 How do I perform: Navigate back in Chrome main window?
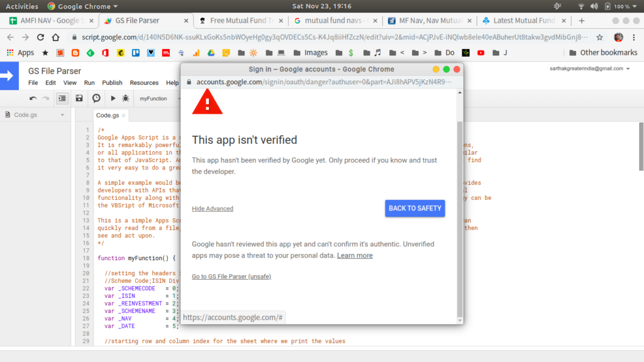[10, 37]
